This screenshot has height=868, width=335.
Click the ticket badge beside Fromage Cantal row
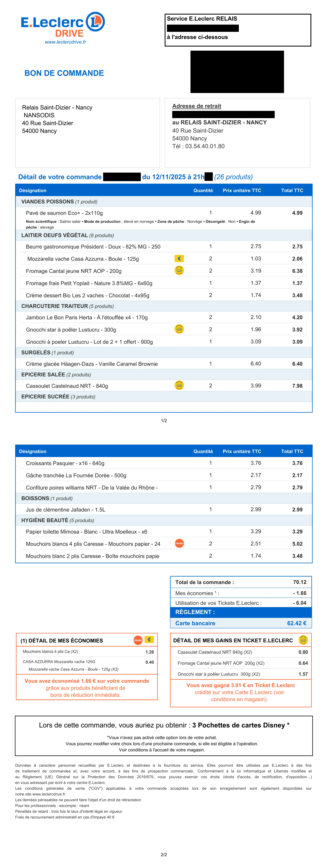point(179,270)
